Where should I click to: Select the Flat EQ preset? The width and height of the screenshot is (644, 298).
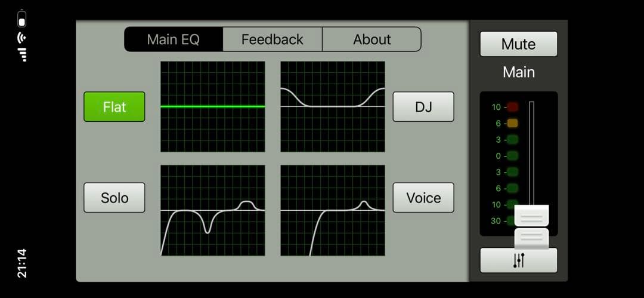tap(114, 107)
